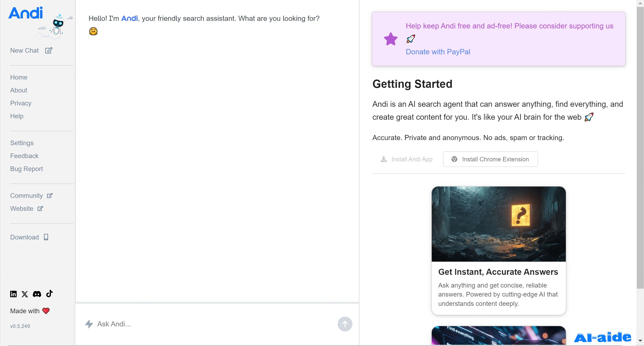
Task: Go to Home in the sidebar
Action: (19, 77)
